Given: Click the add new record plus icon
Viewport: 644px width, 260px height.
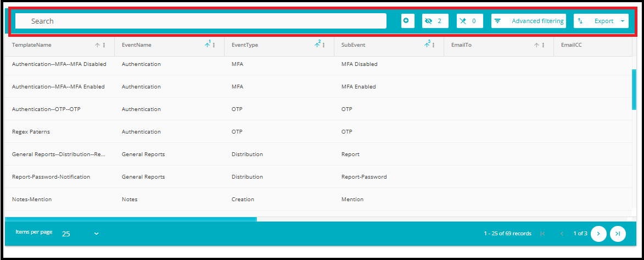Looking at the screenshot, I should coord(407,21).
